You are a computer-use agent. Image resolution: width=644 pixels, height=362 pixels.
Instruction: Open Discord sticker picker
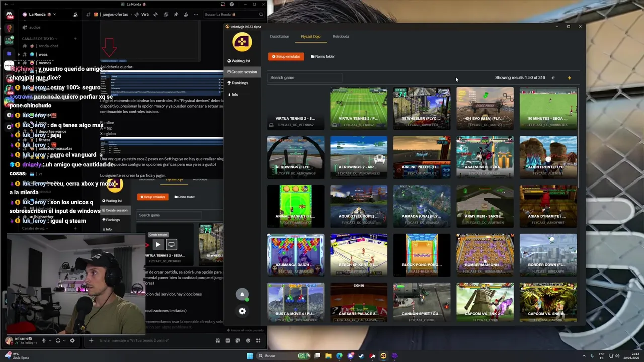click(238, 340)
